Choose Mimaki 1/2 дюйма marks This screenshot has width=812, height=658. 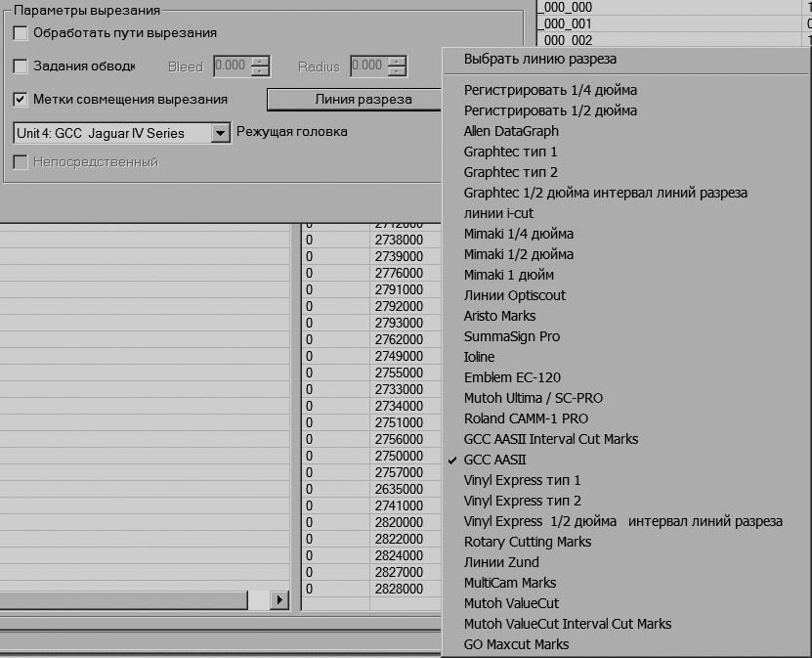click(519, 254)
